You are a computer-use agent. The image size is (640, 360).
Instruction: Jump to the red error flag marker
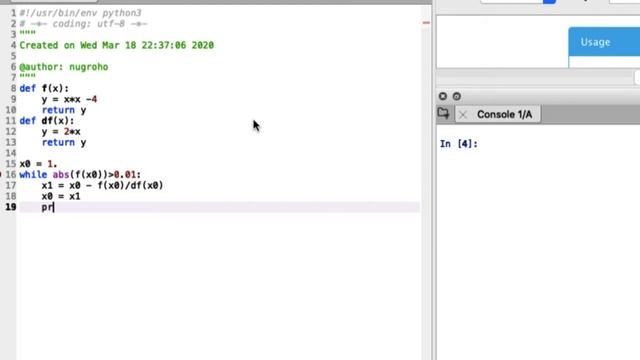(x=426, y=23)
